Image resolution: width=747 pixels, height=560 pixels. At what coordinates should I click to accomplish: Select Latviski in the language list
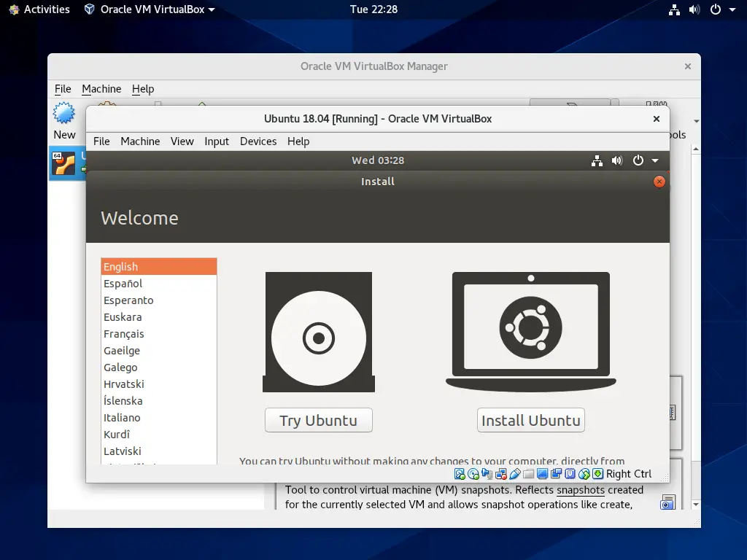159,451
